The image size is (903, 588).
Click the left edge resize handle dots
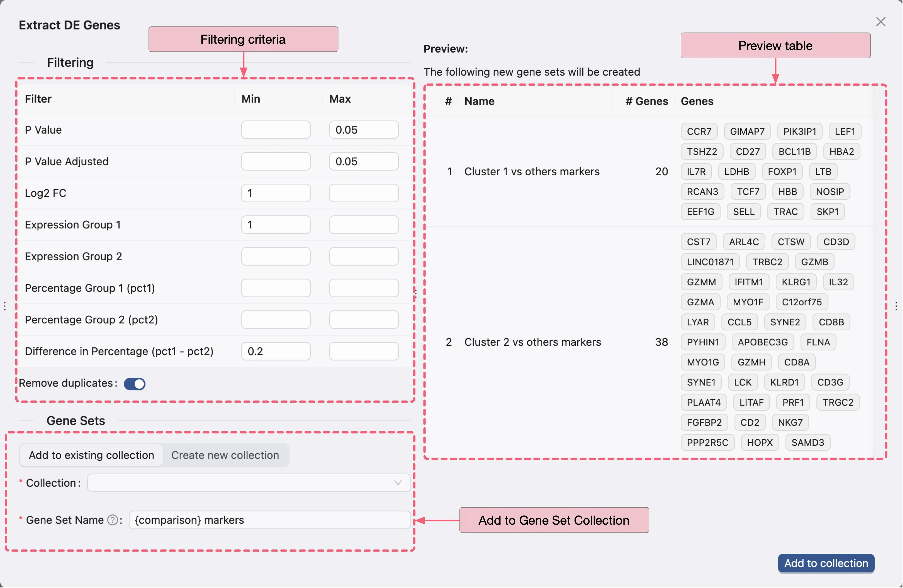[5, 306]
